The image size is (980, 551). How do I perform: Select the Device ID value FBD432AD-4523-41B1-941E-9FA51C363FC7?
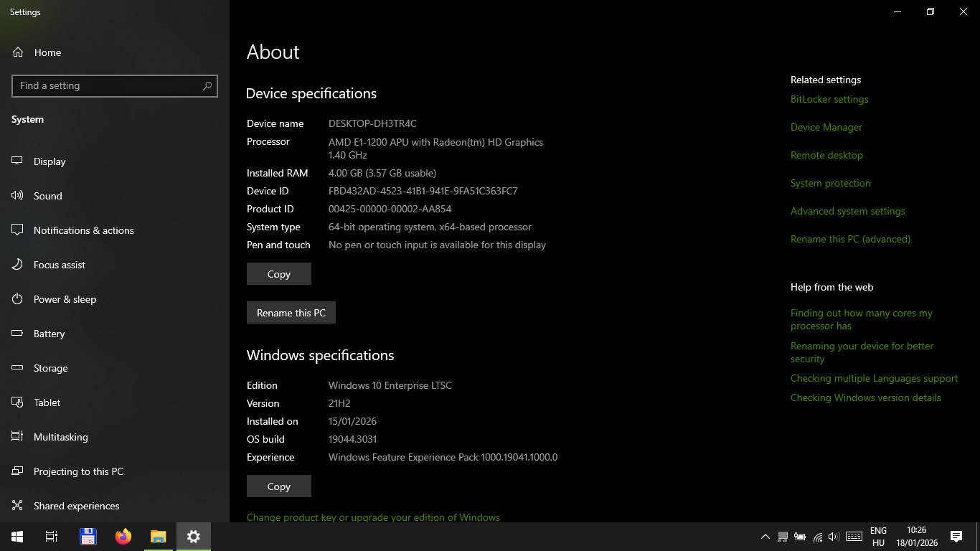[423, 192]
